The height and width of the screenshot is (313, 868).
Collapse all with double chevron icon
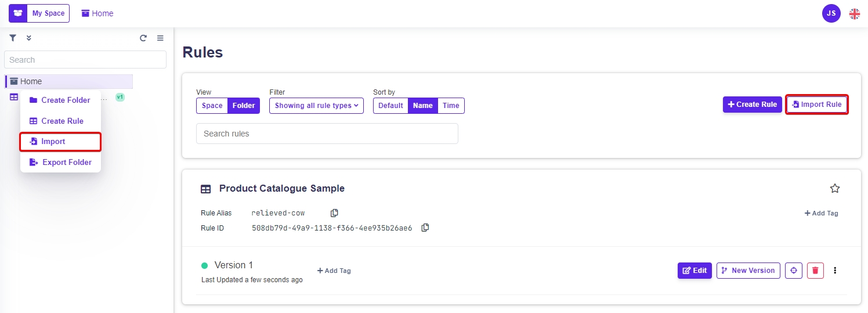tap(29, 38)
